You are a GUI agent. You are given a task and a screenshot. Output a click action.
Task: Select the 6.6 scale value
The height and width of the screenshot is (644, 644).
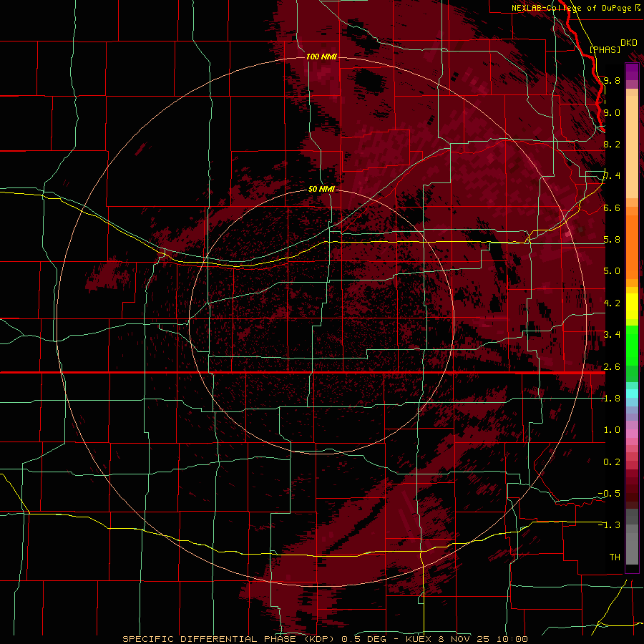pyautogui.click(x=612, y=208)
